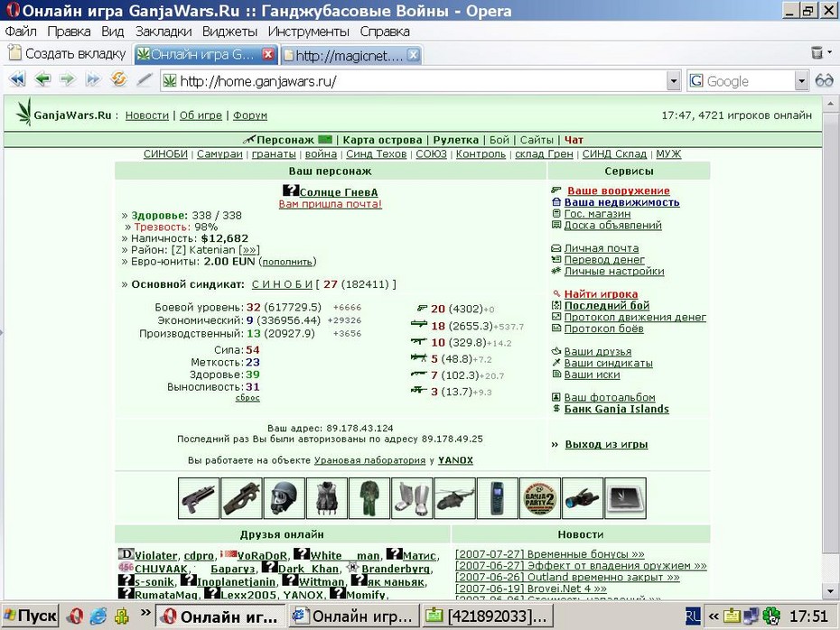Select the mobile phone equipment item
The height and width of the screenshot is (630, 840).
click(x=497, y=498)
